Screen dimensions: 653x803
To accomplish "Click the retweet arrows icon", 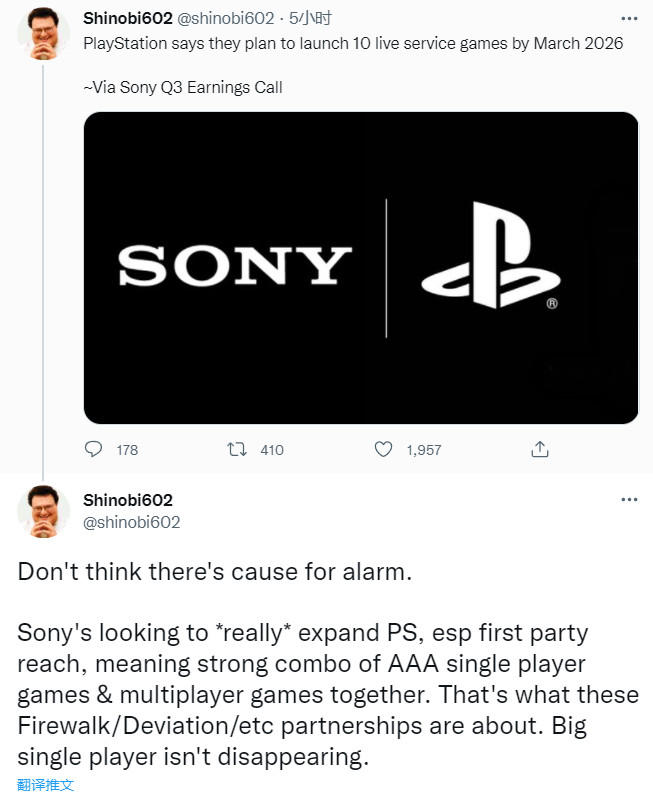I will (x=237, y=450).
